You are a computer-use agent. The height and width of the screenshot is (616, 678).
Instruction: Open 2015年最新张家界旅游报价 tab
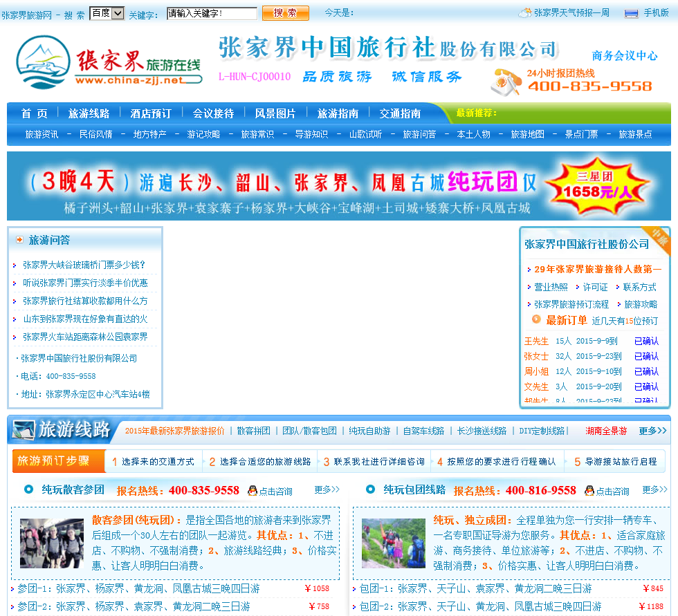click(174, 431)
